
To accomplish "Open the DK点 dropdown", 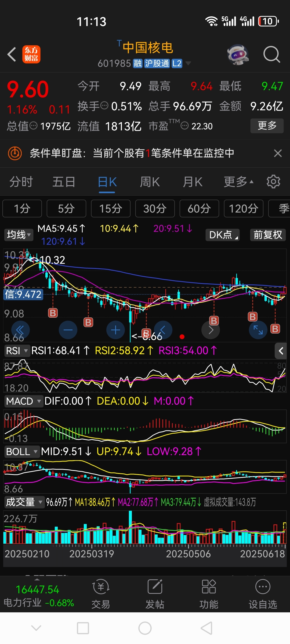I will pyautogui.click(x=223, y=235).
